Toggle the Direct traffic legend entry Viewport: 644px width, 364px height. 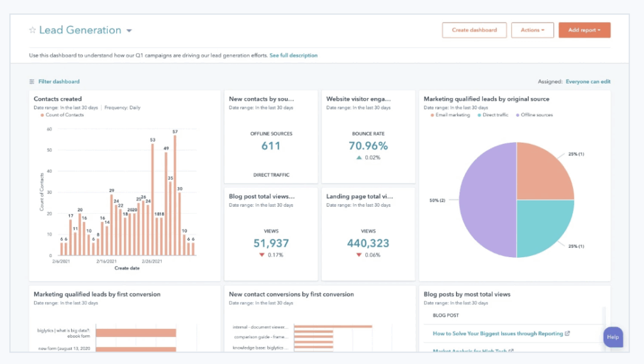point(493,115)
